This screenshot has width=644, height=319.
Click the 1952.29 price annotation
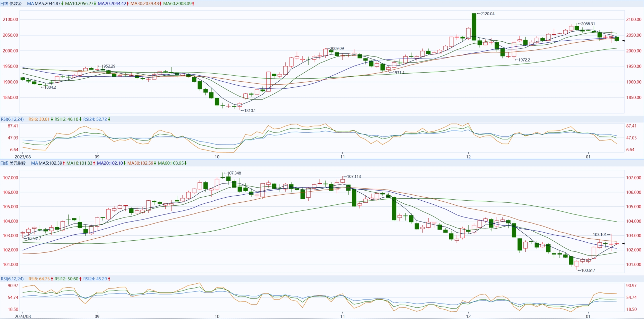click(109, 66)
